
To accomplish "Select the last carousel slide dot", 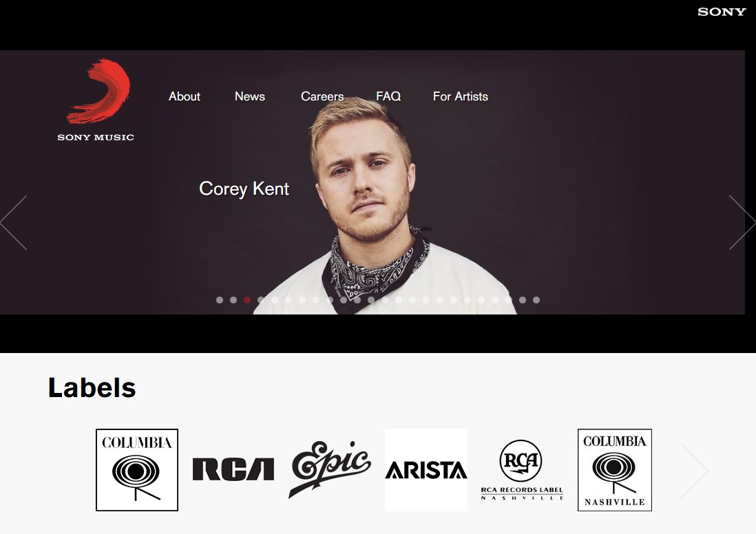I will (536, 300).
